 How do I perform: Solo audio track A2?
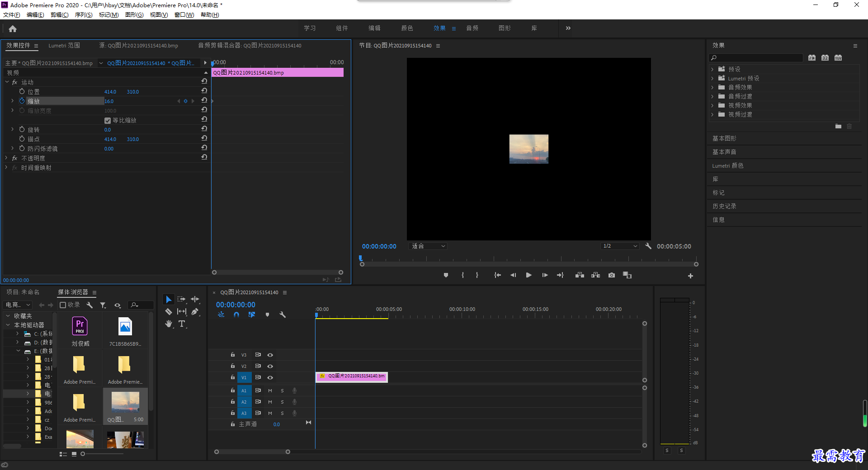click(x=282, y=402)
